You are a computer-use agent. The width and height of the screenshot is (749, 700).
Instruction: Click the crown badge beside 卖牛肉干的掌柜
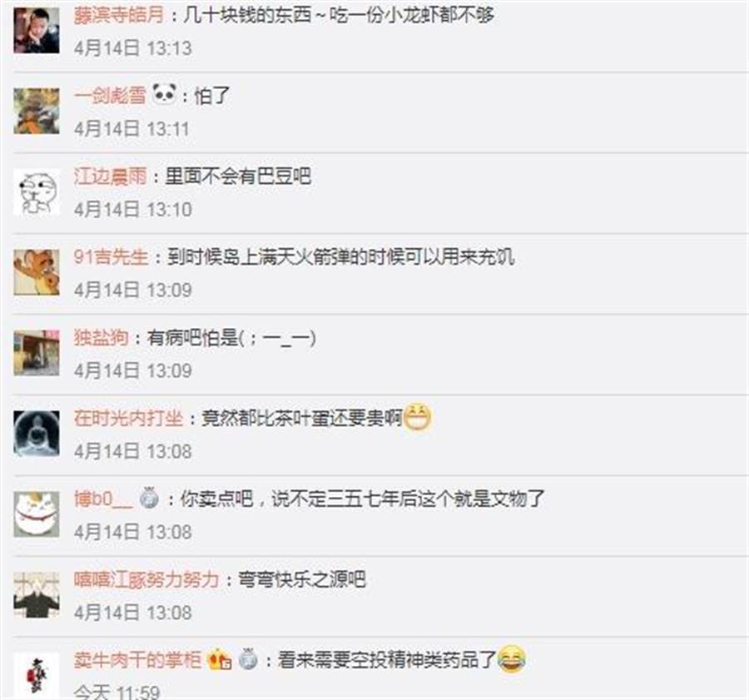point(219,659)
